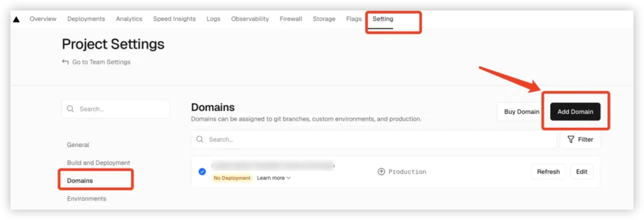Viewport: 644px width, 220px height.
Task: Click the Buy Domain button
Action: 521,112
